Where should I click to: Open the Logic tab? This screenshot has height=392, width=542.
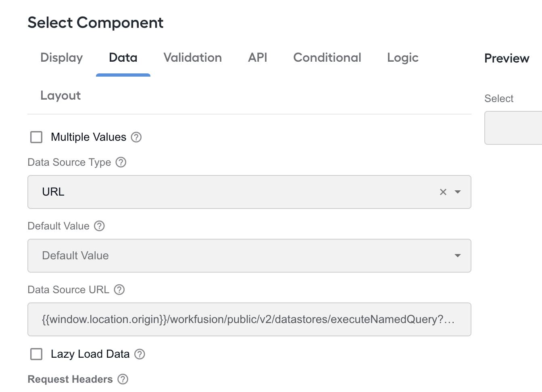pyautogui.click(x=403, y=58)
